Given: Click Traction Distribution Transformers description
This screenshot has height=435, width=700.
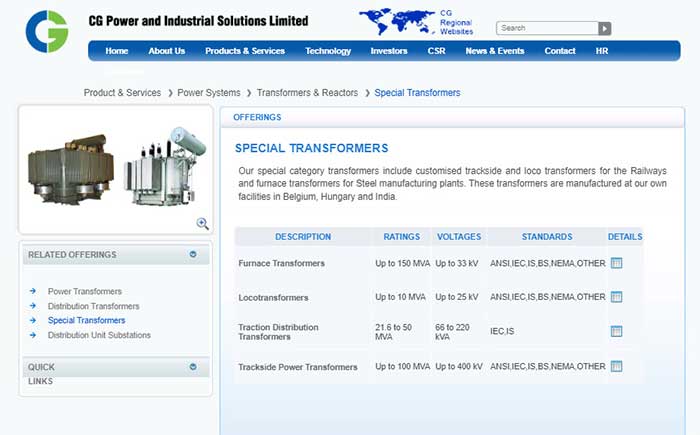Looking at the screenshot, I should coord(278,332).
